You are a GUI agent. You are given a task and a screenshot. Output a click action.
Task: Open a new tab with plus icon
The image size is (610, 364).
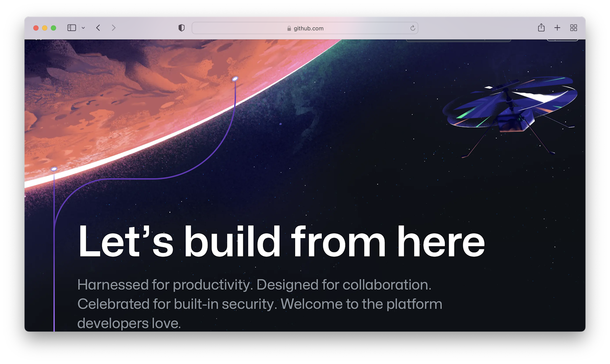557,28
